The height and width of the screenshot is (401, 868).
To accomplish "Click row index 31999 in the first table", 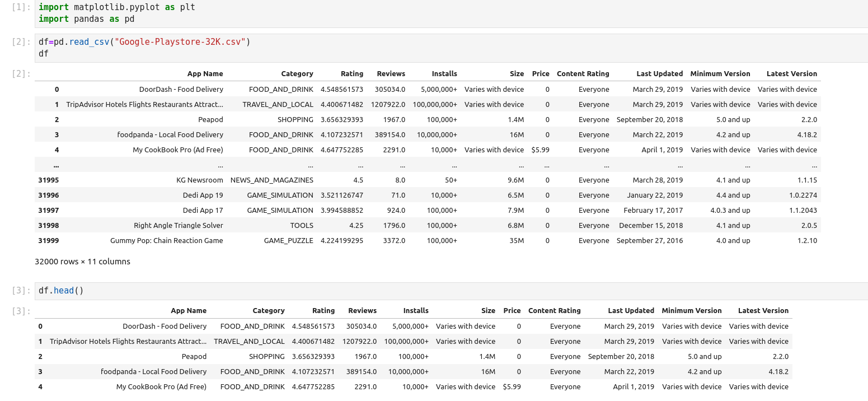I will point(48,241).
